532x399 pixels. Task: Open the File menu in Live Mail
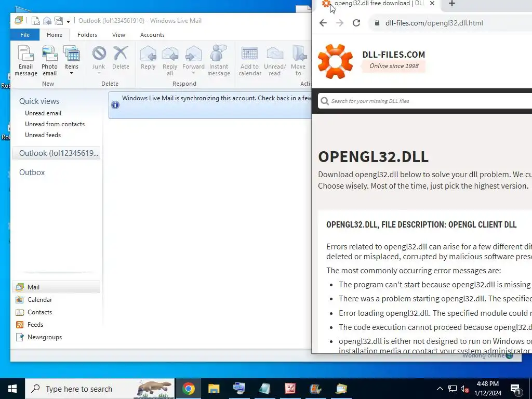25,35
